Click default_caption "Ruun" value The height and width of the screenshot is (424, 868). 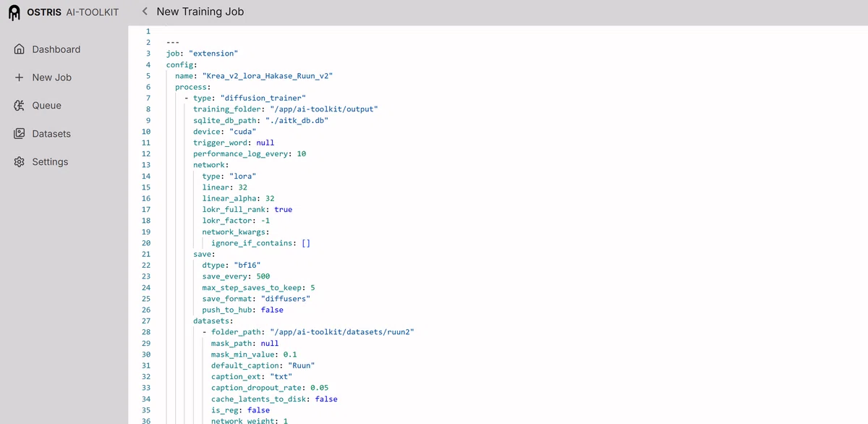tap(302, 365)
